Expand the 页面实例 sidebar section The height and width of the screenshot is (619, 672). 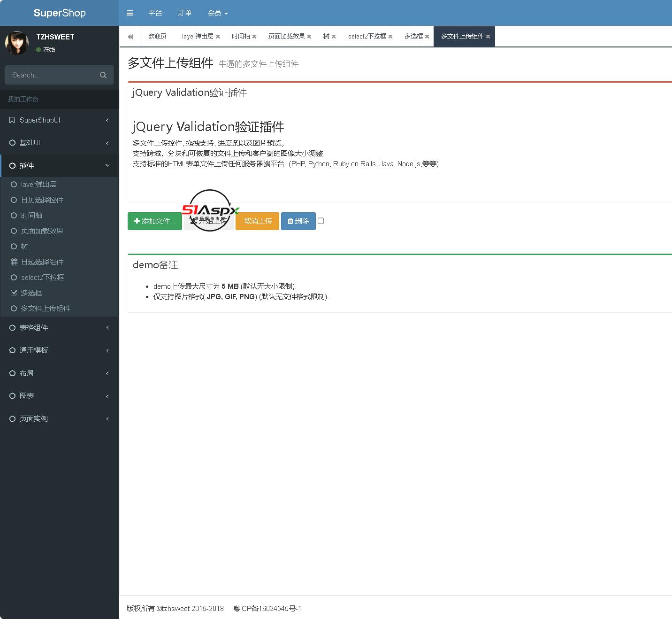coord(59,419)
